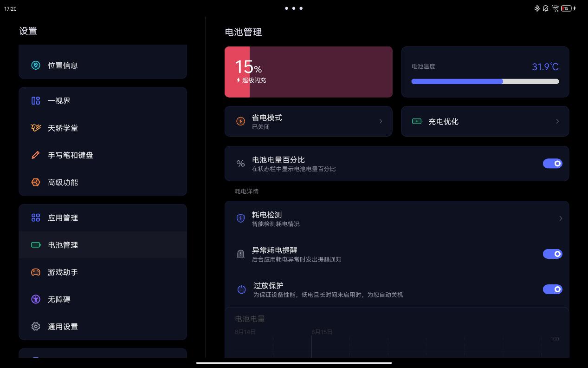Click the 高级功能 cube icon
The width and height of the screenshot is (588, 368).
[x=36, y=182]
